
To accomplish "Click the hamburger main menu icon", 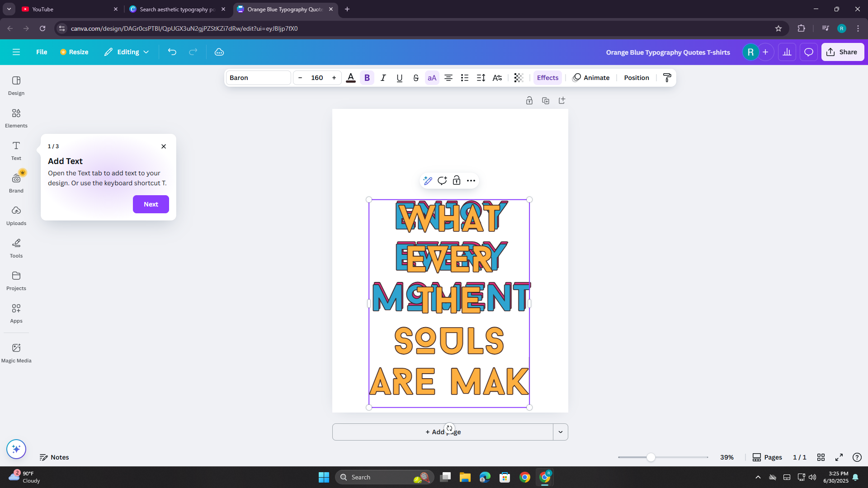I will [16, 52].
